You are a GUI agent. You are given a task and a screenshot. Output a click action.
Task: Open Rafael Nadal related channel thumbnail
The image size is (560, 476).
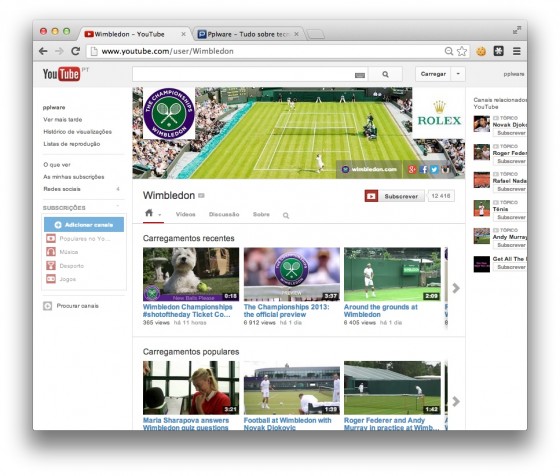[x=481, y=180]
